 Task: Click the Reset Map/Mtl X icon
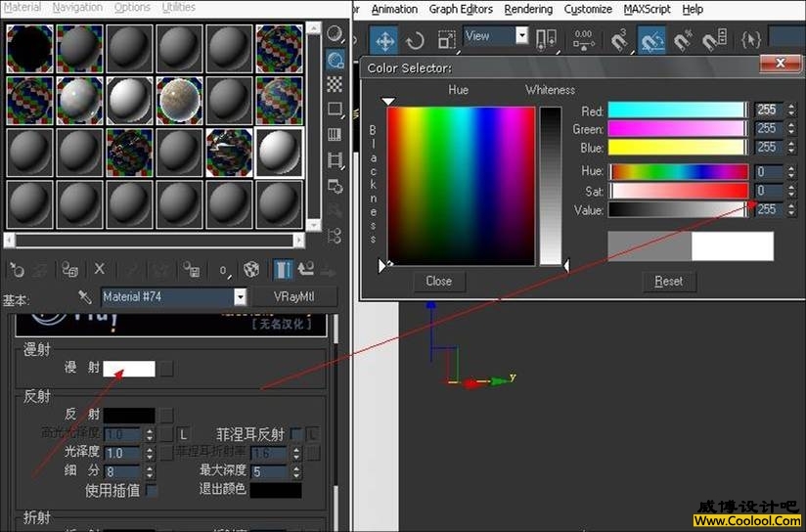[x=99, y=268]
